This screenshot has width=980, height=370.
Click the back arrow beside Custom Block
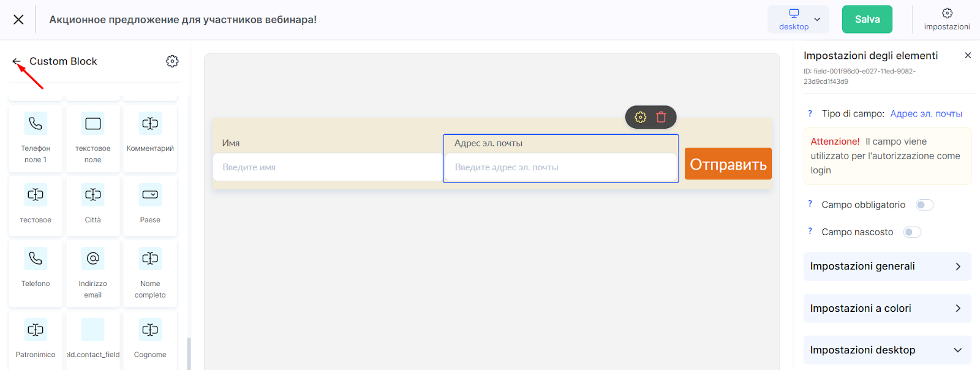17,61
